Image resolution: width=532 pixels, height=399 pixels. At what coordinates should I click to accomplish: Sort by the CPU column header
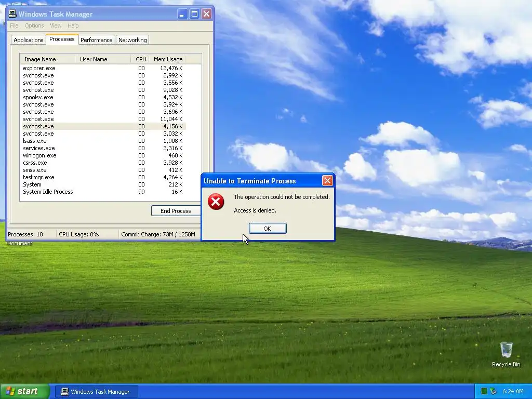pyautogui.click(x=140, y=59)
